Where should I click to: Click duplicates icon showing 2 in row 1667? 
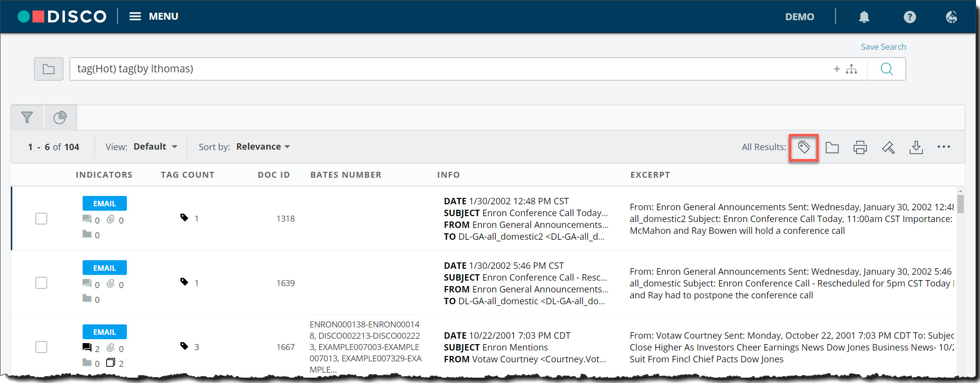point(111,363)
